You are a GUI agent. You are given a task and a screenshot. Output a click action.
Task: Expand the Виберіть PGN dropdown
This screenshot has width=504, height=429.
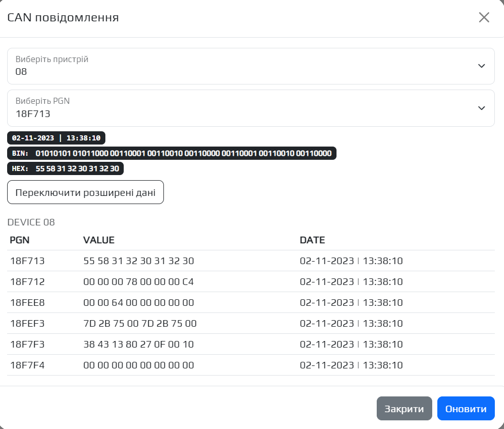(x=250, y=108)
